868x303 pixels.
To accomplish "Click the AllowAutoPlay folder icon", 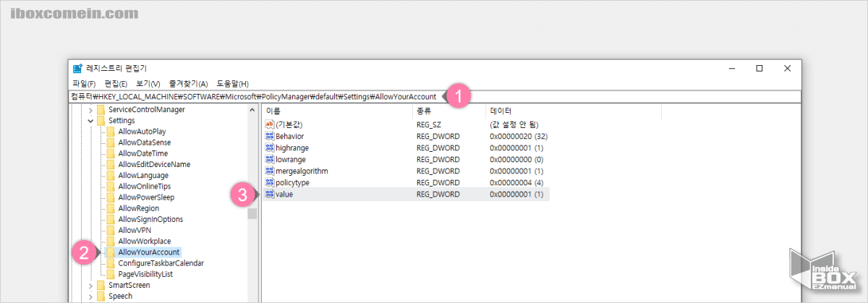I will coord(111,132).
